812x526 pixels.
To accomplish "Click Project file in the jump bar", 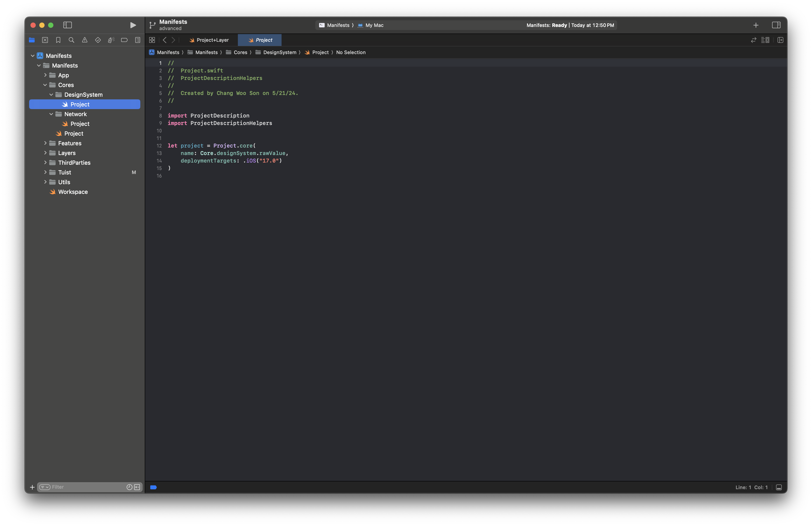I will point(317,52).
